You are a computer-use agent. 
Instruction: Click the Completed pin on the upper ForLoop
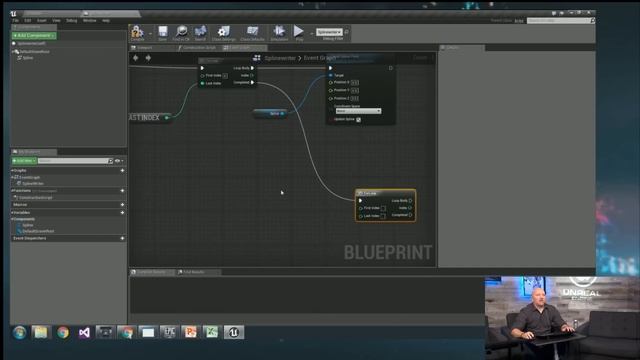click(x=253, y=82)
